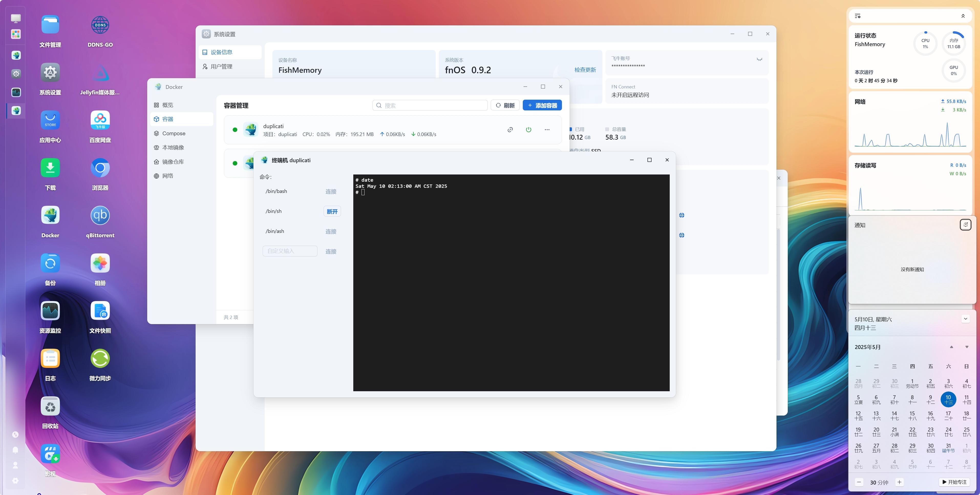Open 文件快照 snapshot app
This screenshot has width=980, height=495.
[100, 311]
